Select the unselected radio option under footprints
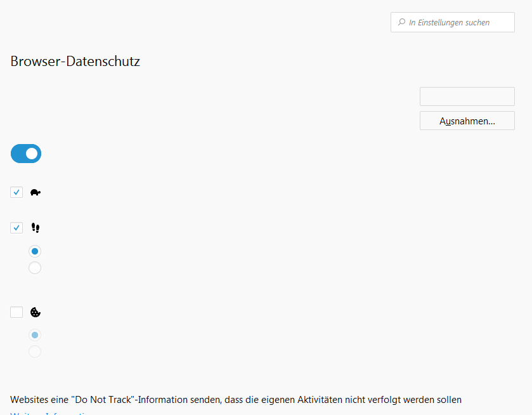Screen dimensions: 532x415 pyautogui.click(x=35, y=268)
